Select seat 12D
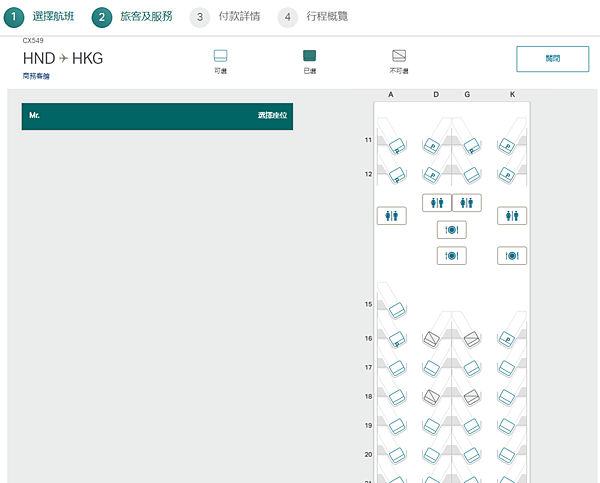 click(x=431, y=175)
